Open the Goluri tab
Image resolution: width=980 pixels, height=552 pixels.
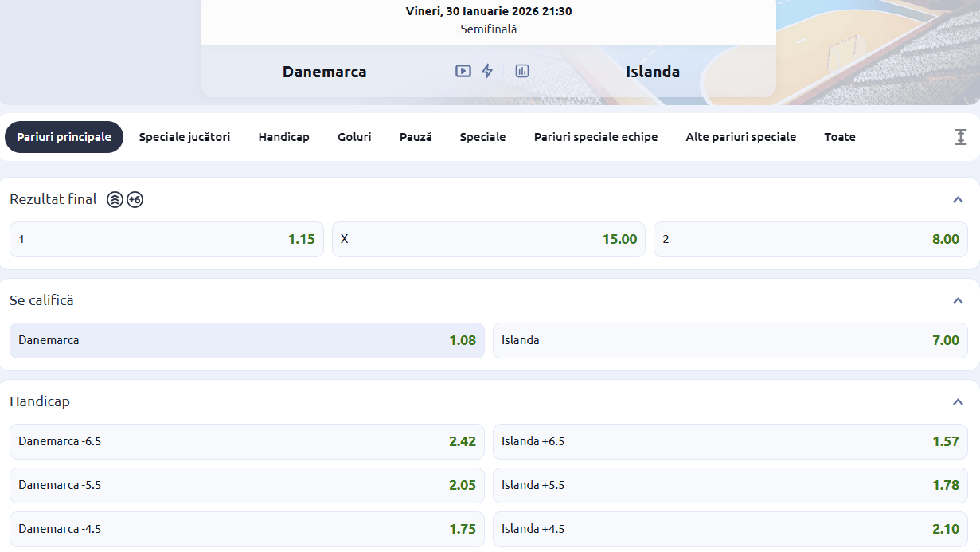click(354, 137)
